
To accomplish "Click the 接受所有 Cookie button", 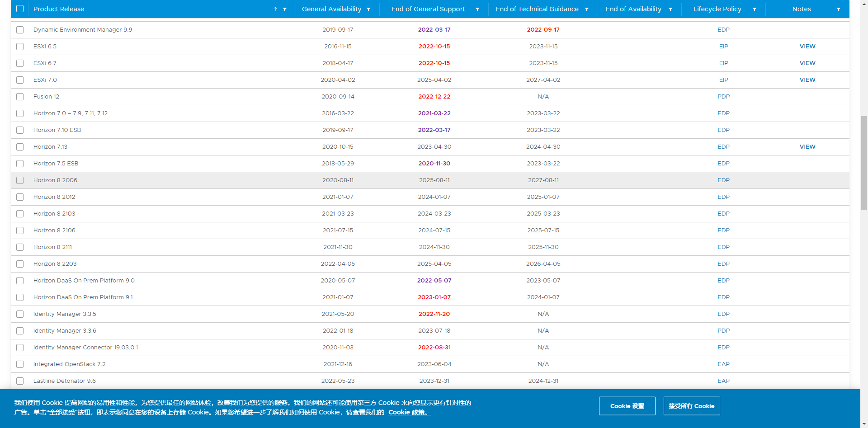I will pos(692,406).
